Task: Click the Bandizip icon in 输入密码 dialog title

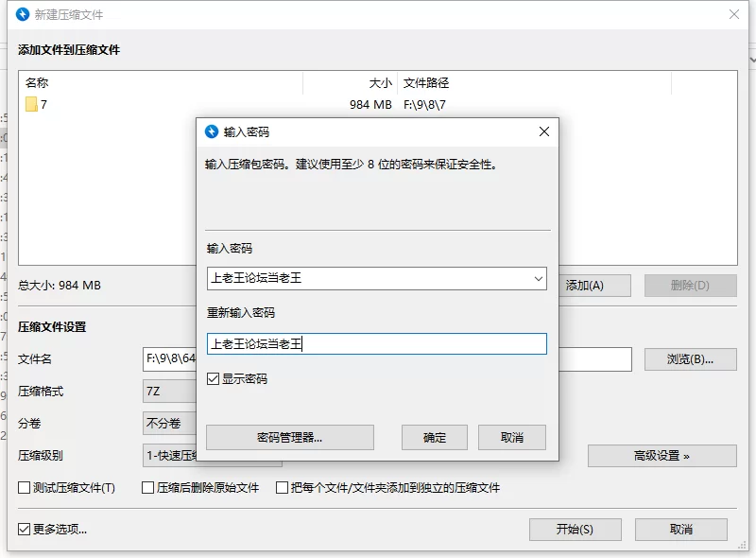Action: point(211,131)
